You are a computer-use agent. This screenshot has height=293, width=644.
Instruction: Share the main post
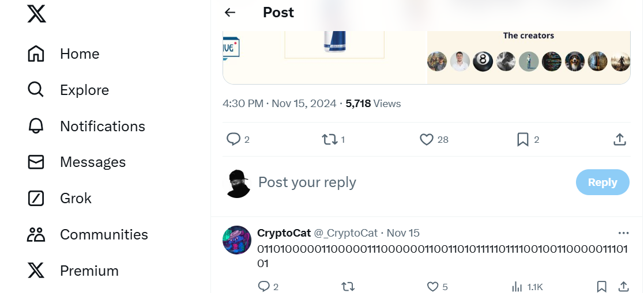(620, 139)
